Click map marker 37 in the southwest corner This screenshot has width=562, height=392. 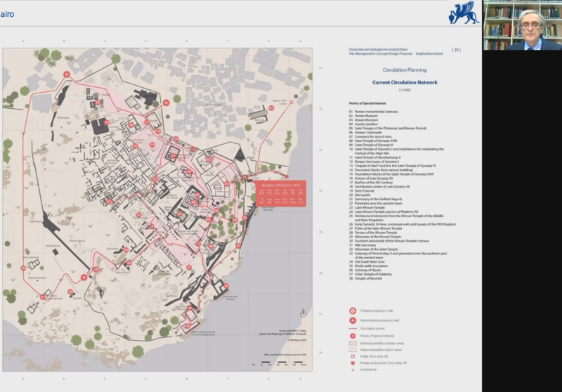pyautogui.click(x=42, y=297)
